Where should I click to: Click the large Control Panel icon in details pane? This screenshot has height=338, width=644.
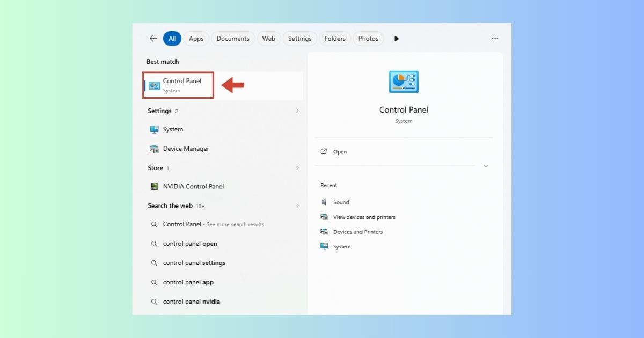click(x=404, y=82)
